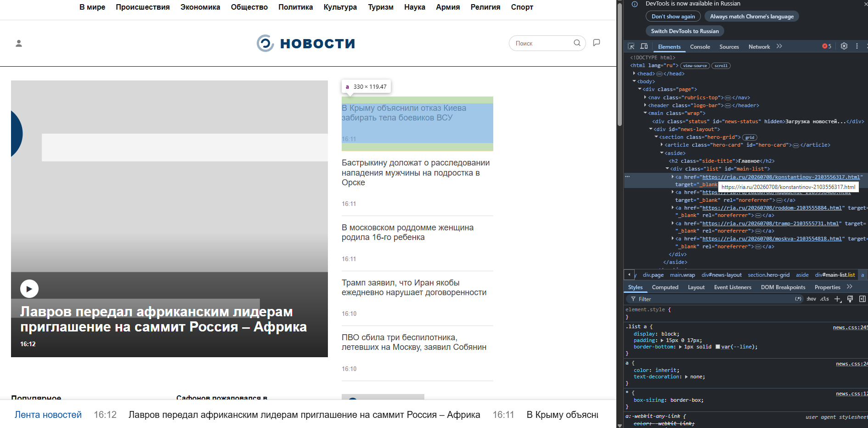Viewport: 868px width, 428px height.
Task: Expand the article hero-card node
Action: click(662, 145)
